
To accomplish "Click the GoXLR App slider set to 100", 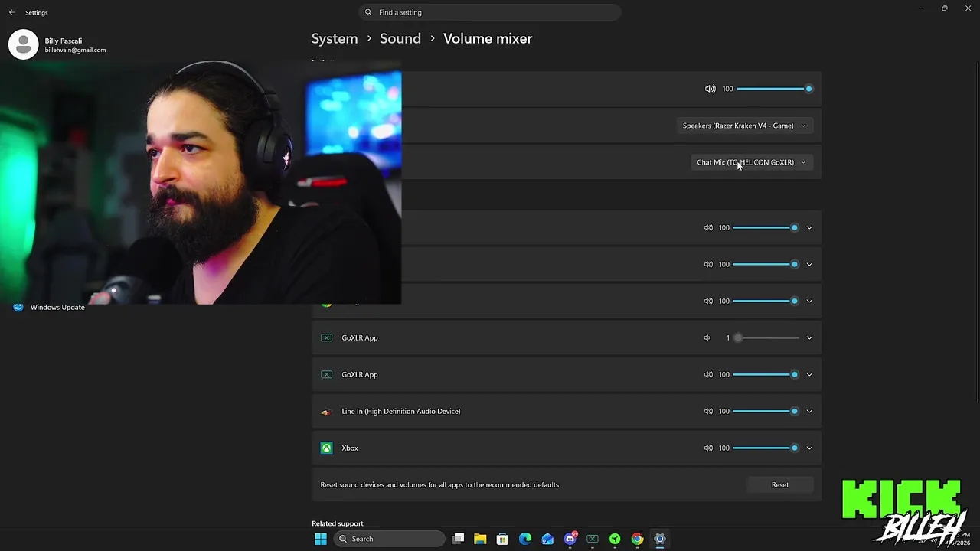I will [x=766, y=374].
